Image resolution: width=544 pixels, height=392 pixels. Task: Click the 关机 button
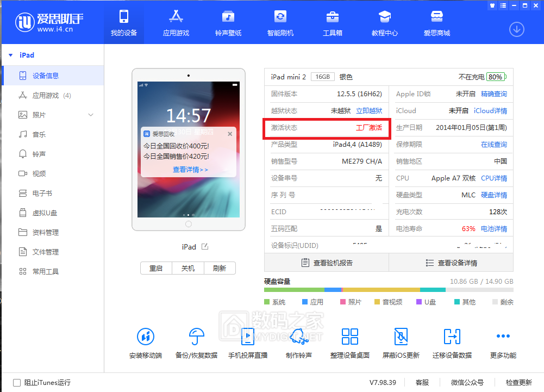187,268
